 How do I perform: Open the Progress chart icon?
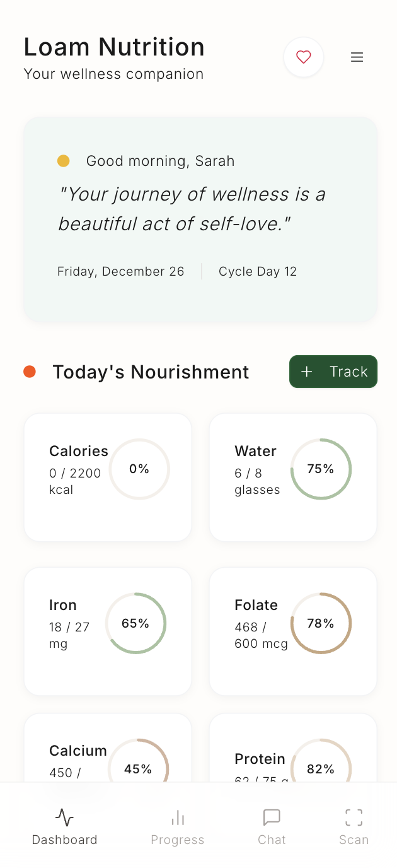[x=178, y=816]
